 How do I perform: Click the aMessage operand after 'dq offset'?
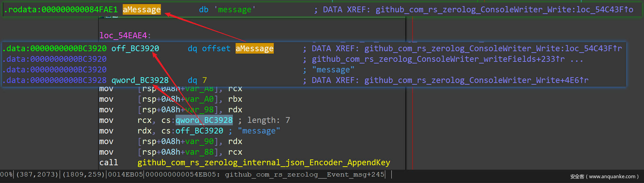(254, 48)
